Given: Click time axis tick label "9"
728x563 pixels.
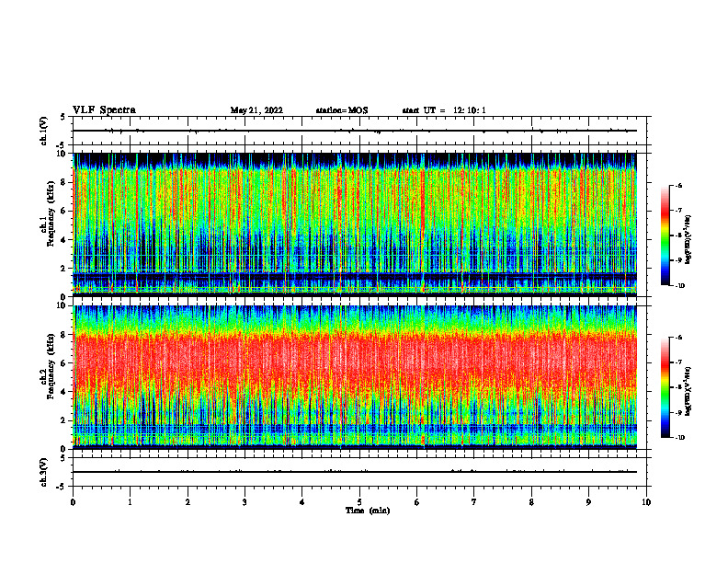Looking at the screenshot, I should (588, 502).
